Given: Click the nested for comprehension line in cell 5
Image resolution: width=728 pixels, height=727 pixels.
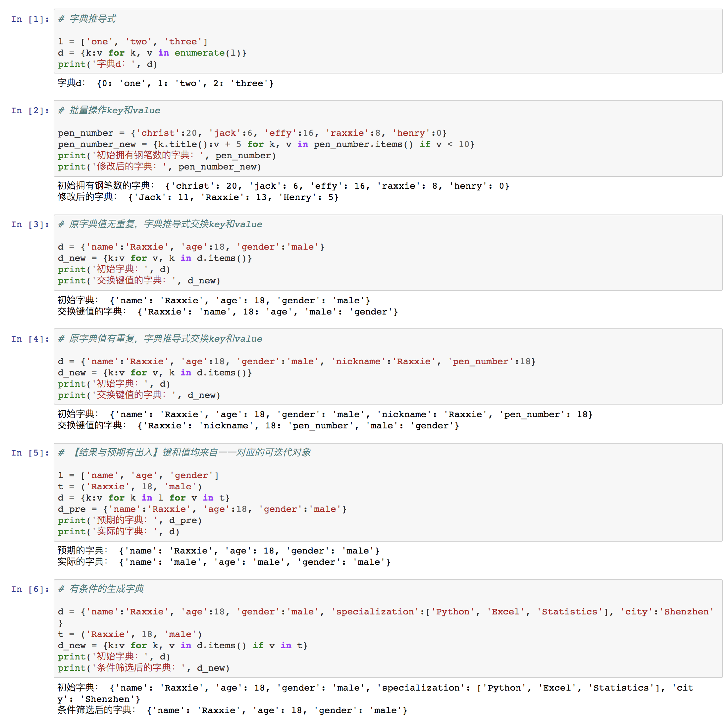Looking at the screenshot, I should (x=143, y=498).
